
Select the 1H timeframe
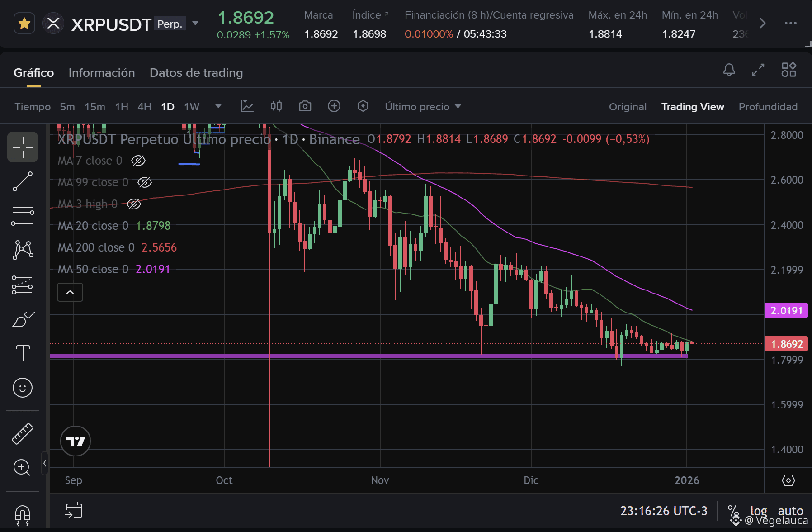pyautogui.click(x=122, y=107)
